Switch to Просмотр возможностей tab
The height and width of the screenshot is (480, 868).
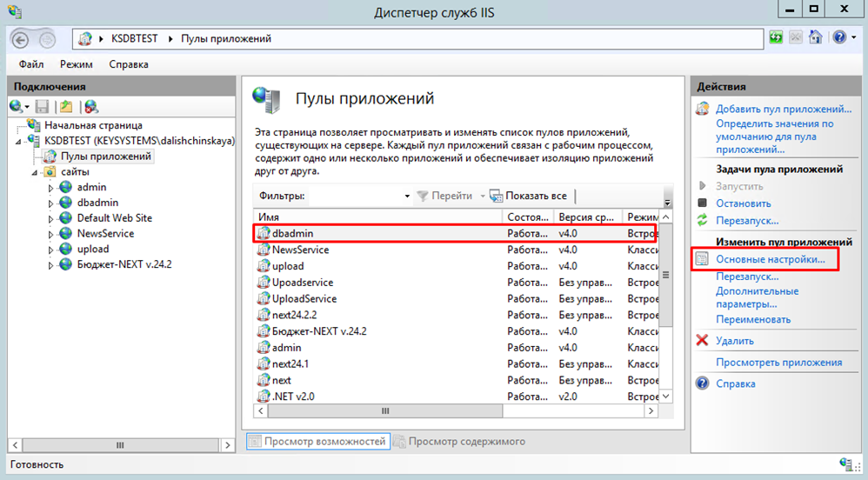tap(318, 441)
